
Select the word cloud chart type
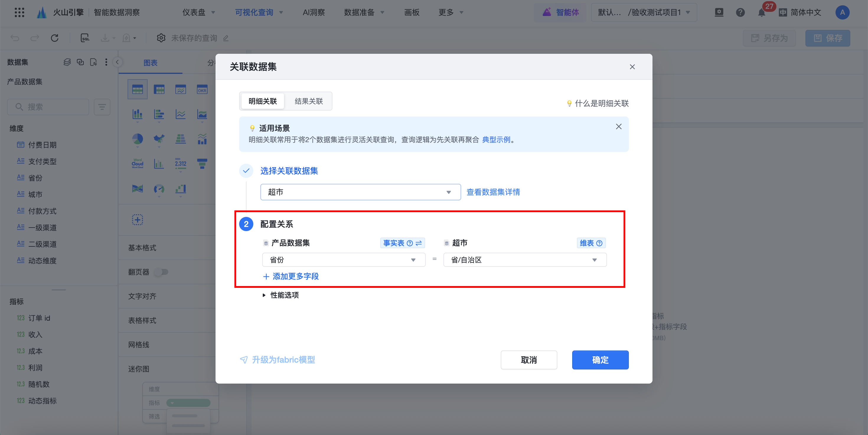click(x=137, y=163)
